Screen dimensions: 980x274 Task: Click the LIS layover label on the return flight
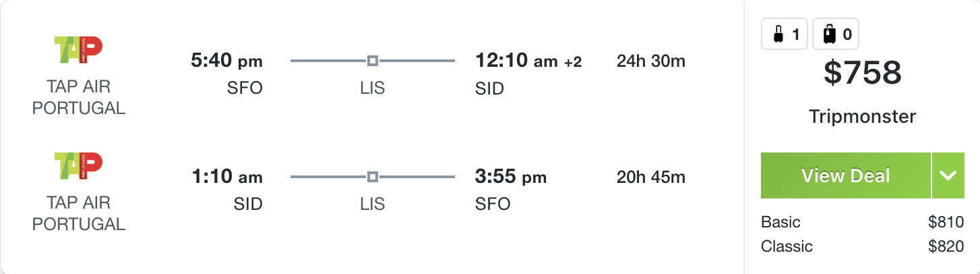372,204
